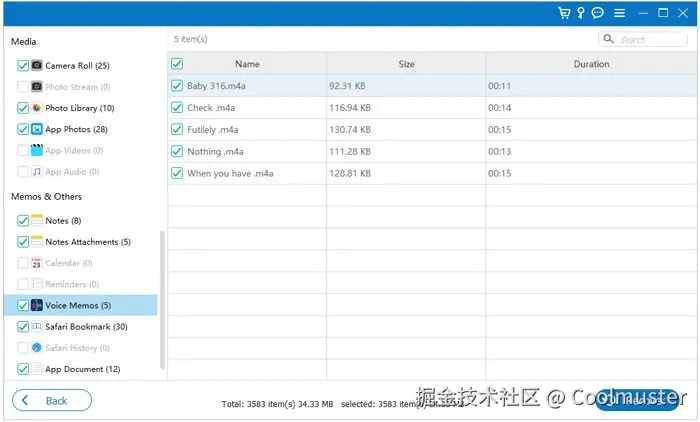Viewport: 700px width, 422px height.
Task: Click the Camera Roll camera icon
Action: tap(37, 65)
